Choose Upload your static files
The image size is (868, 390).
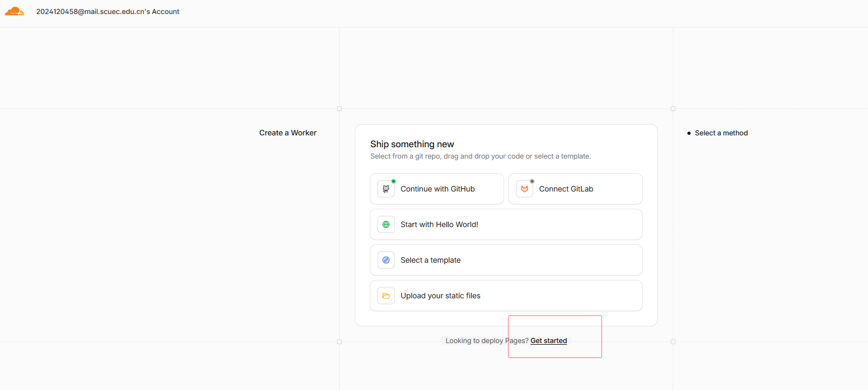click(506, 296)
